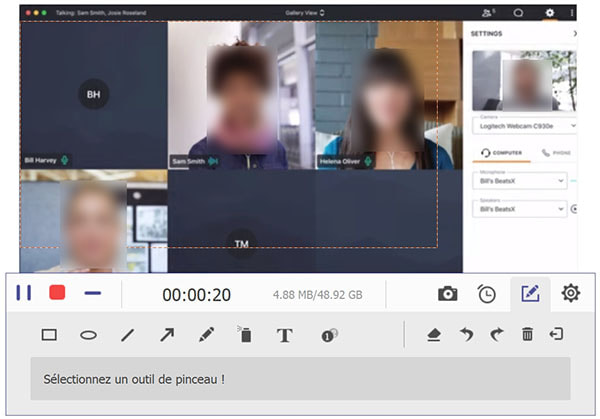Select the ellipse drawing tool

click(88, 335)
